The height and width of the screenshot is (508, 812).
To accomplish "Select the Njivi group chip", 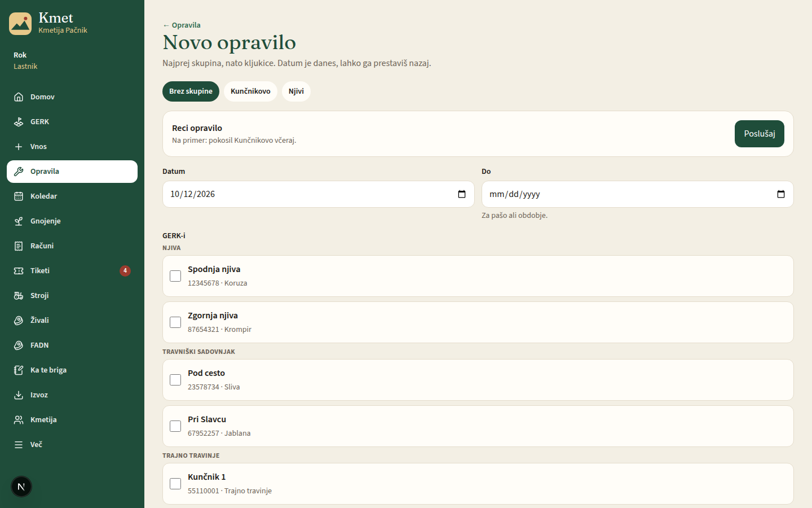I will pos(296,91).
